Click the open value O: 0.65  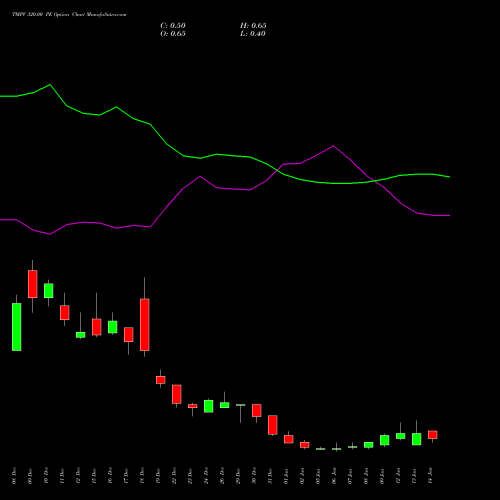tap(173, 34)
